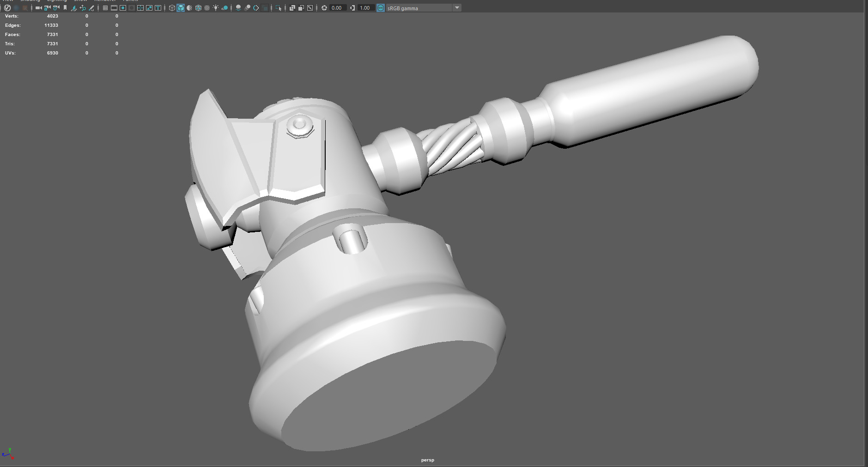Click the persp camera label
Image resolution: width=868 pixels, height=467 pixels.
tap(428, 460)
